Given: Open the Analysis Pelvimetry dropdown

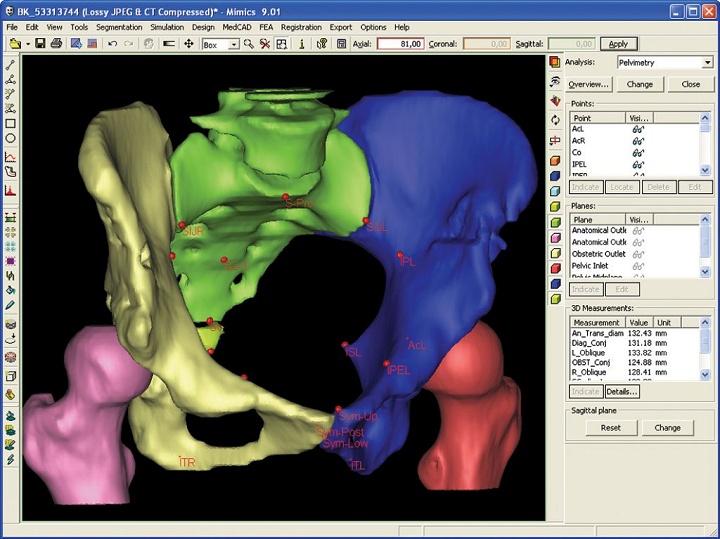Looking at the screenshot, I should pos(707,62).
